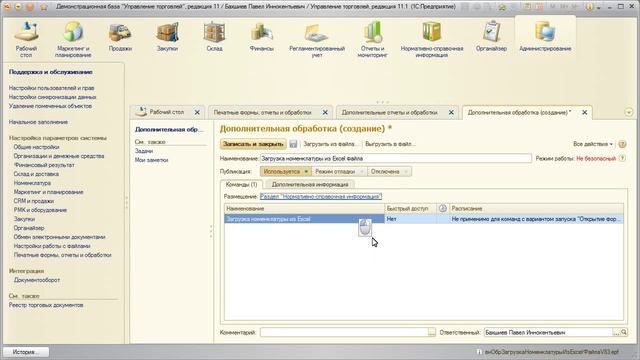Open Организации и денежные средства link

pos(59,156)
